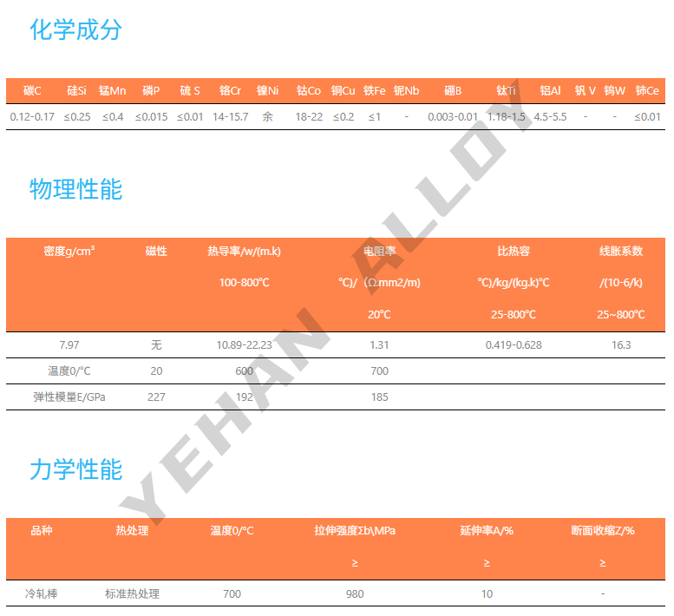Click the 弹性模量E/GPa row label
The image size is (674, 616).
tap(69, 397)
